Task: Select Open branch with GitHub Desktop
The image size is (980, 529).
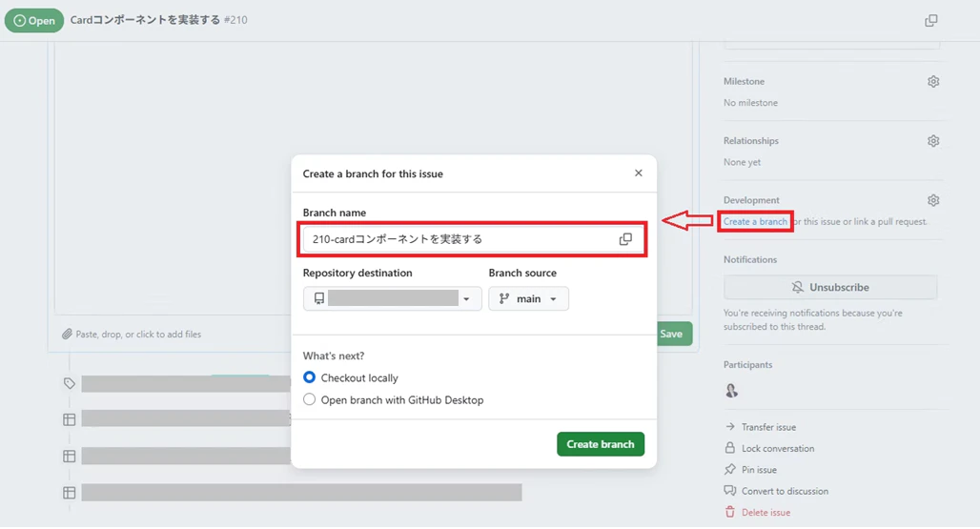Action: click(310, 399)
